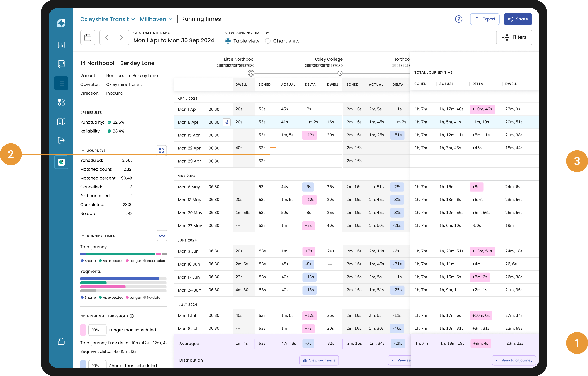Click the running times segment link icon

tap(162, 236)
